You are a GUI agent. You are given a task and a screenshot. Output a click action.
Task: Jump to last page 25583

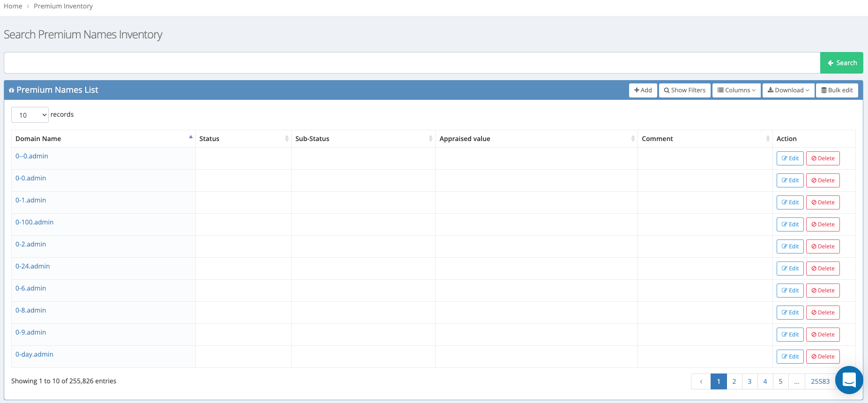[x=820, y=381]
